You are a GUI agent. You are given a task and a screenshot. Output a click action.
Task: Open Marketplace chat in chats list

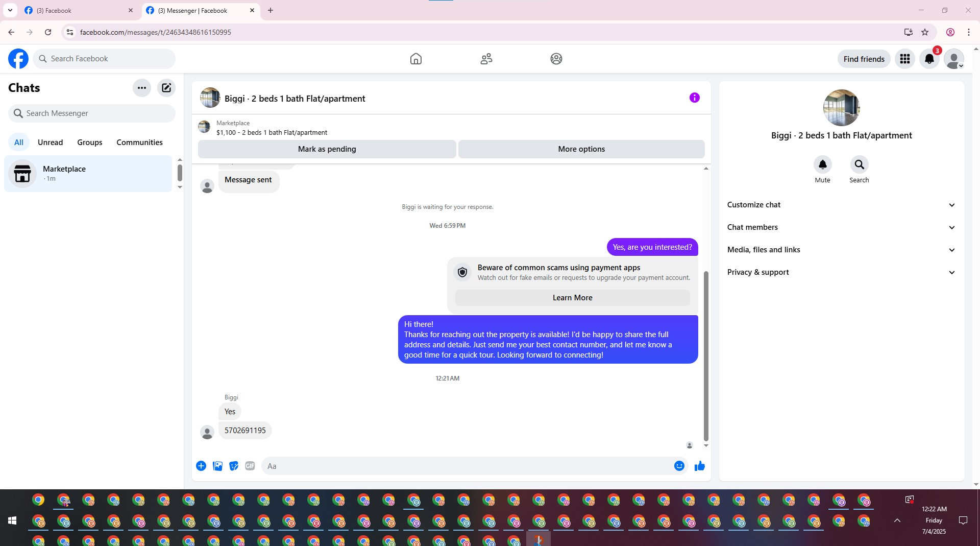pyautogui.click(x=88, y=174)
